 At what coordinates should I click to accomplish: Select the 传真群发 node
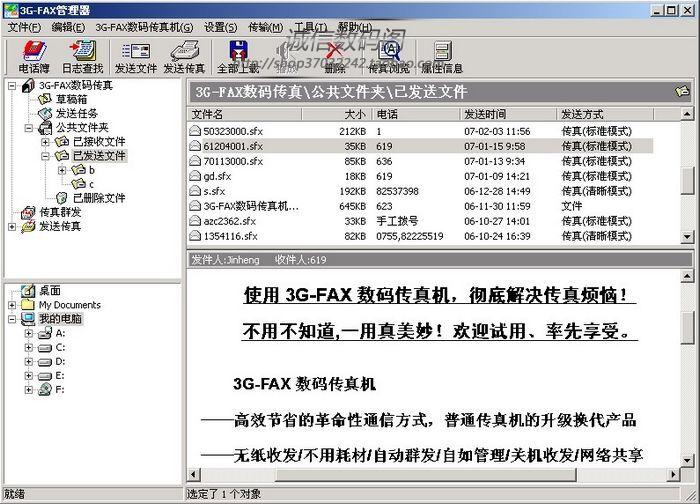point(60,212)
